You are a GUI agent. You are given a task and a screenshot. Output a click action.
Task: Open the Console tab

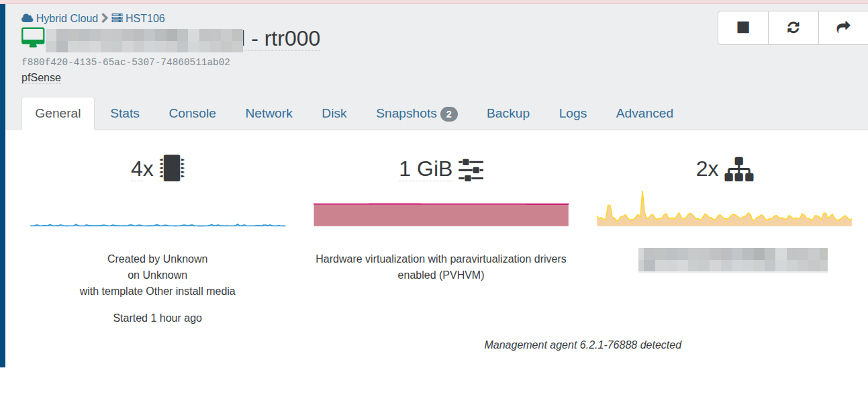tap(192, 114)
